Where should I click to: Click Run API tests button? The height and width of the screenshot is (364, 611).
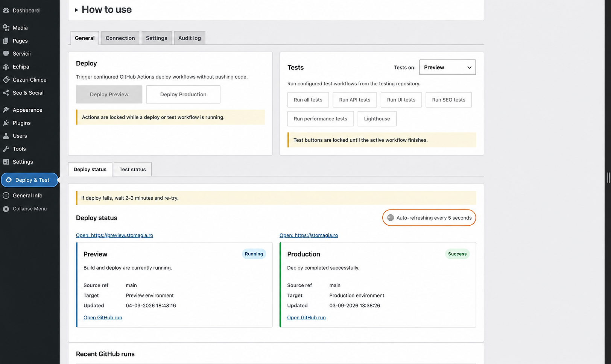(x=355, y=100)
